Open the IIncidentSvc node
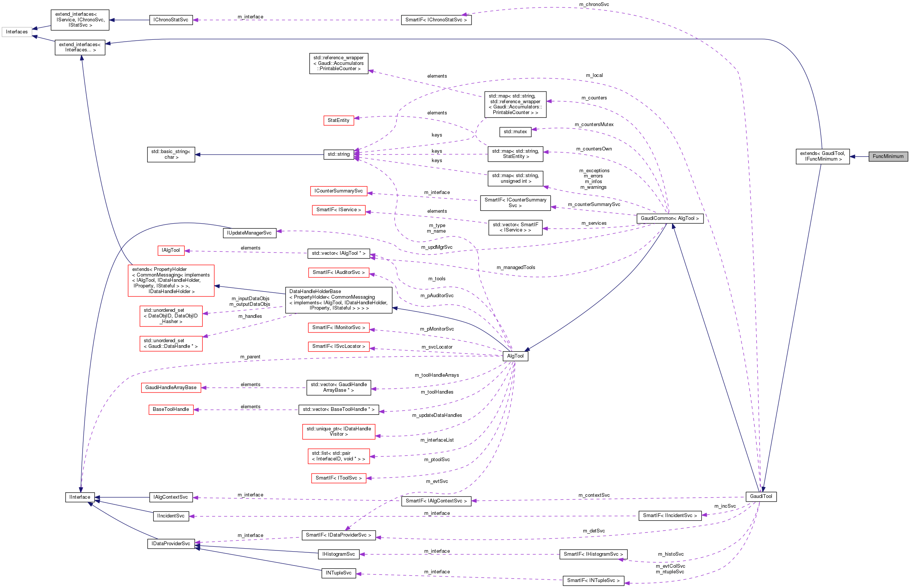Screen dimensions: 910x588 (171, 516)
